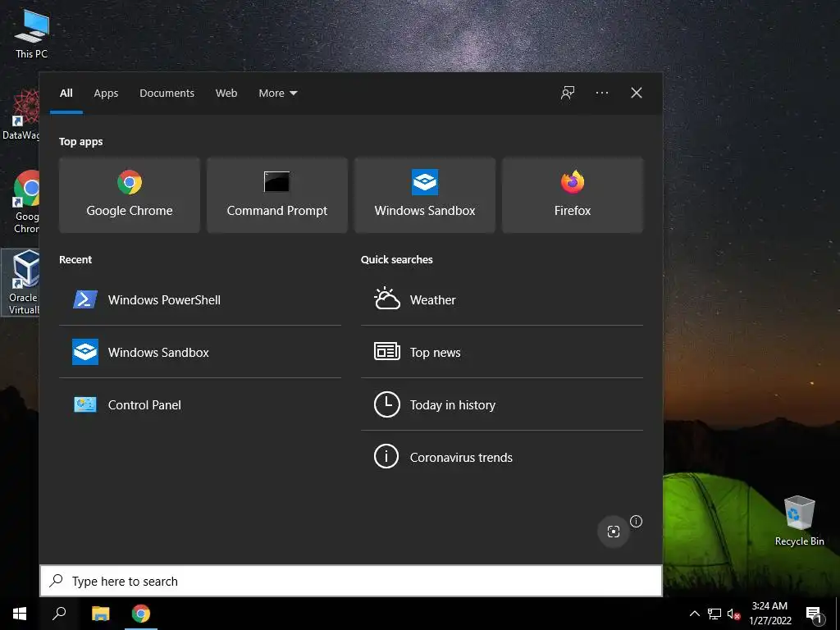Open the muted volume tray icon
Image resolution: width=840 pixels, height=630 pixels.
pos(733,614)
